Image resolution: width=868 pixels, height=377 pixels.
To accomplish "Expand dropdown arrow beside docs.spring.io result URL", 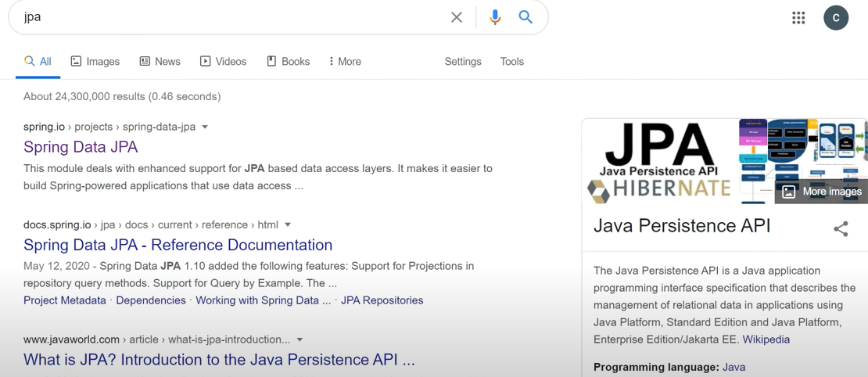I will pyautogui.click(x=287, y=224).
